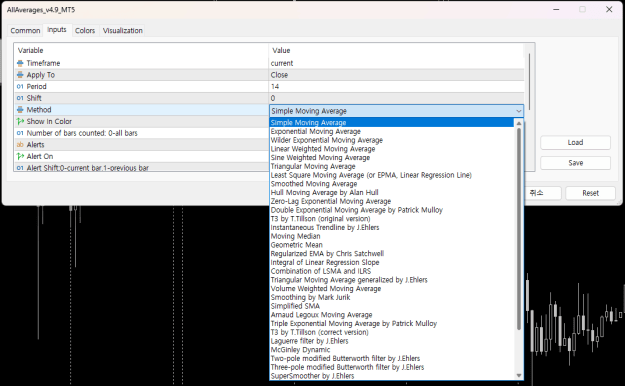
Task: Click dropdown list scrollbar up arrow
Action: [519, 123]
